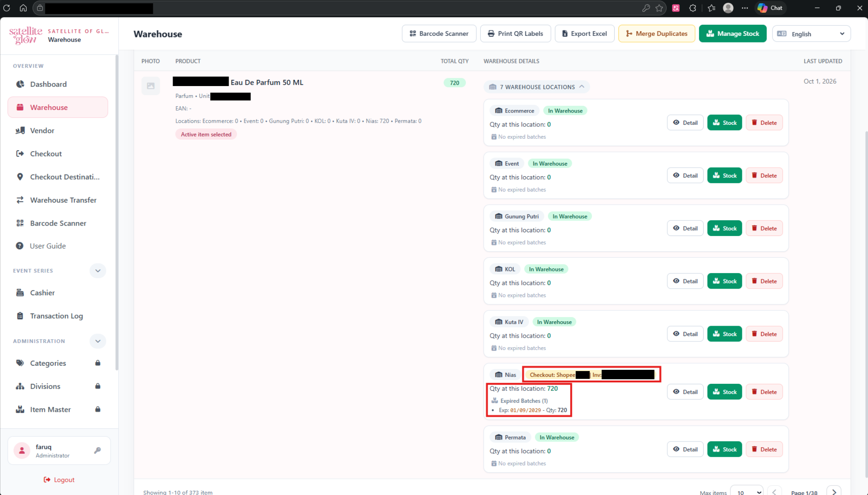
Task: Delete the Ecommerce location entry
Action: (764, 123)
